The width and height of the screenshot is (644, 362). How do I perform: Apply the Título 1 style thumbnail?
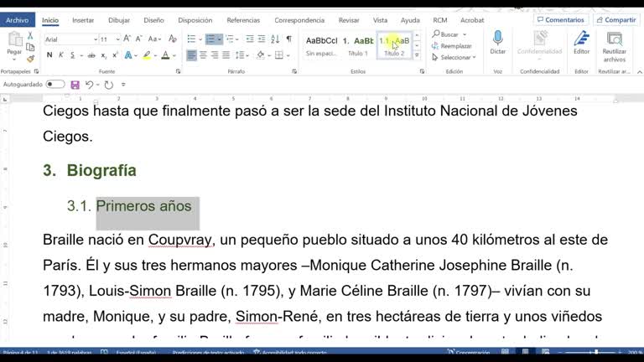pos(358,44)
